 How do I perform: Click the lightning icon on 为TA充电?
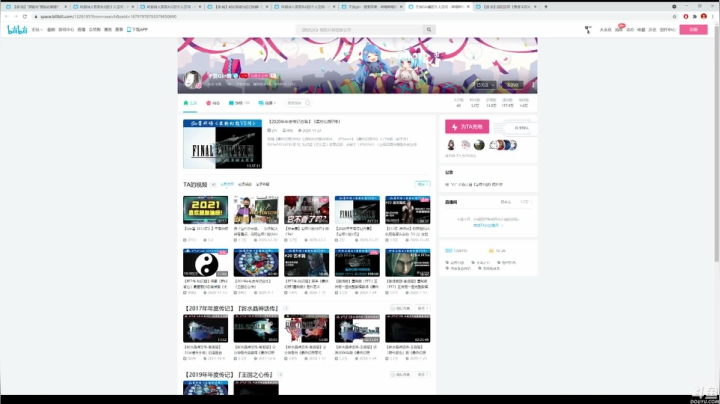[x=455, y=127]
